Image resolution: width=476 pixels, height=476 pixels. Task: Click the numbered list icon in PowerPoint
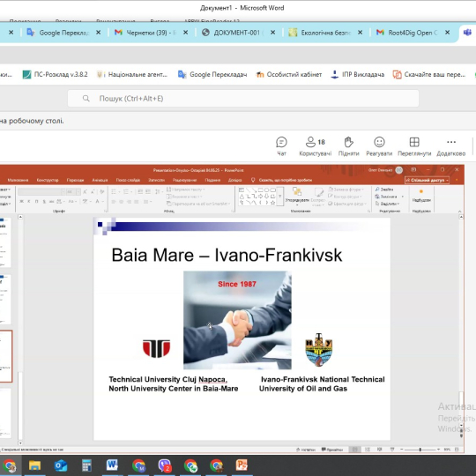pyautogui.click(x=126, y=192)
